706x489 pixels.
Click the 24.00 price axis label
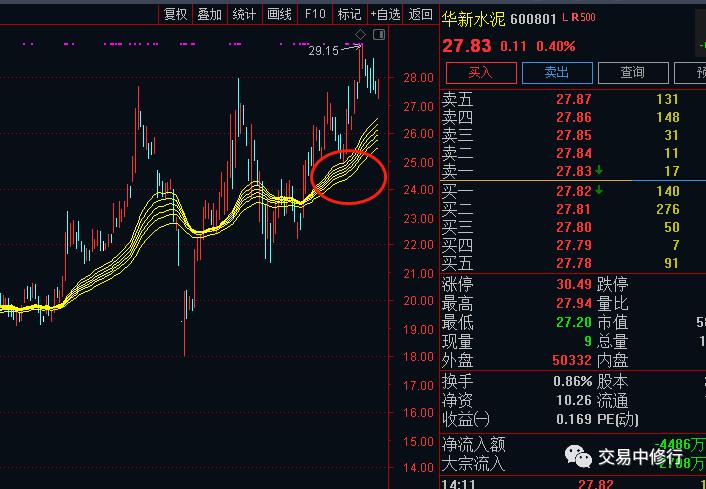point(418,189)
